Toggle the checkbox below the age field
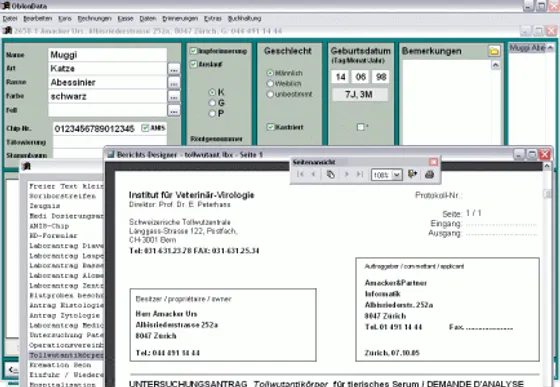The height and width of the screenshot is (387, 560). (x=360, y=127)
